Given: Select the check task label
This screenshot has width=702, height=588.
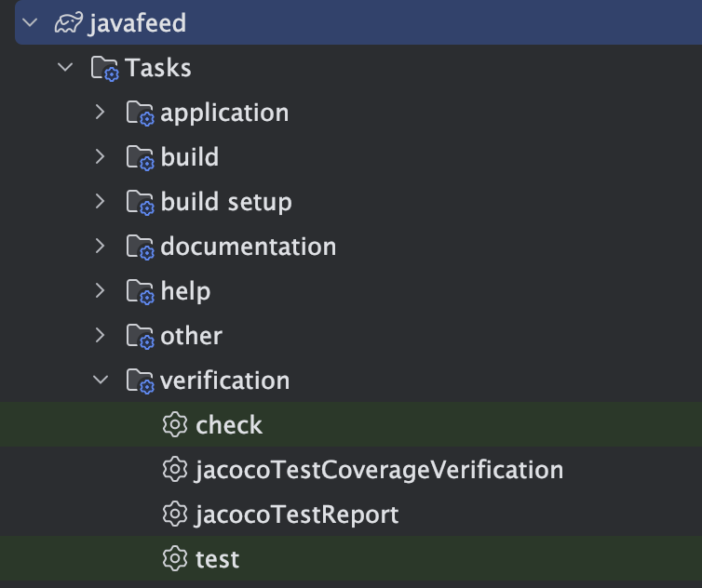Looking at the screenshot, I should click(229, 425).
